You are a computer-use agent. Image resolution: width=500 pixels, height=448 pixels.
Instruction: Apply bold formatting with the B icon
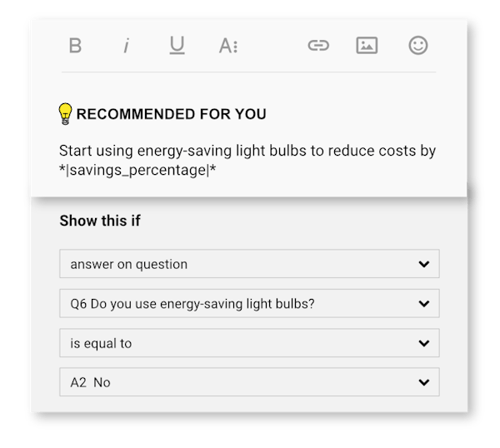pyautogui.click(x=75, y=46)
